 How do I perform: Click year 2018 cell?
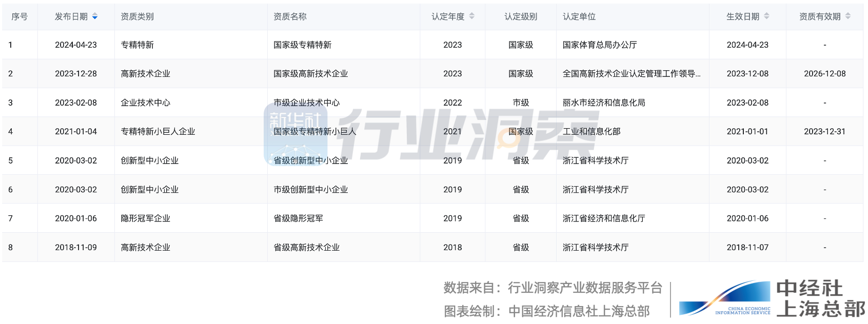point(452,247)
